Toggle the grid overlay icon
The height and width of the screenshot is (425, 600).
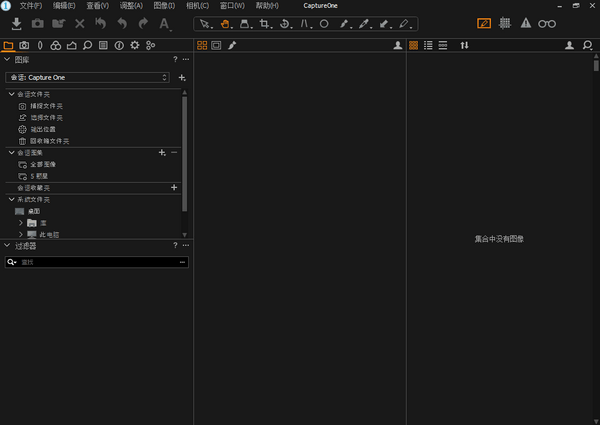tap(505, 23)
